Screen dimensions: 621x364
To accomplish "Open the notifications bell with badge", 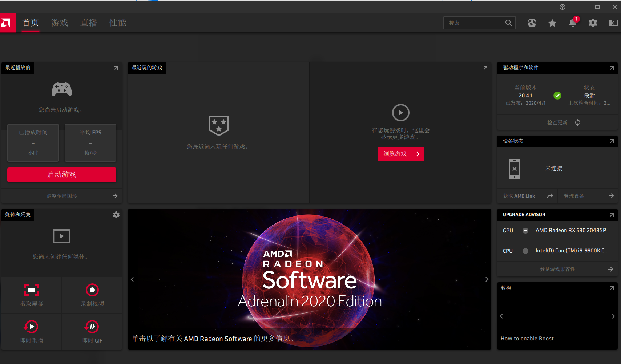I will [x=573, y=23].
